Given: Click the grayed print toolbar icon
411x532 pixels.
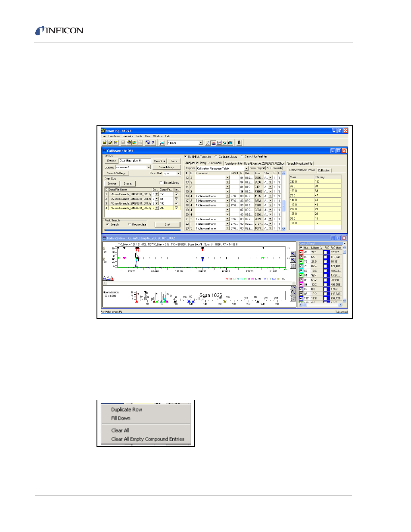Looking at the screenshot, I should pyautogui.click(x=140, y=143).
